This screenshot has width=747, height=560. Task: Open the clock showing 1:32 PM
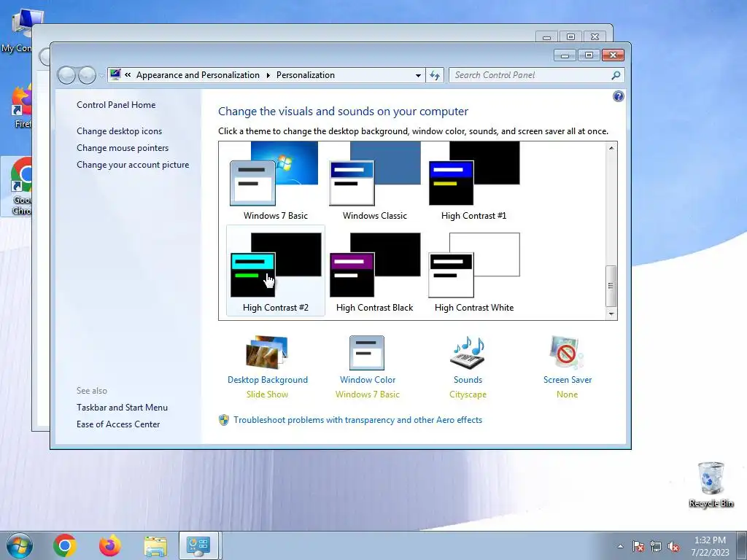[x=710, y=546]
